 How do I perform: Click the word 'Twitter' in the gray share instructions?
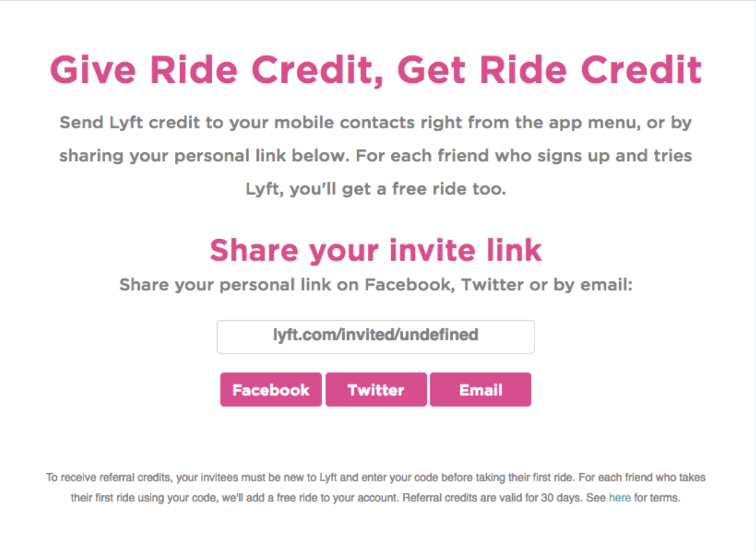(492, 285)
